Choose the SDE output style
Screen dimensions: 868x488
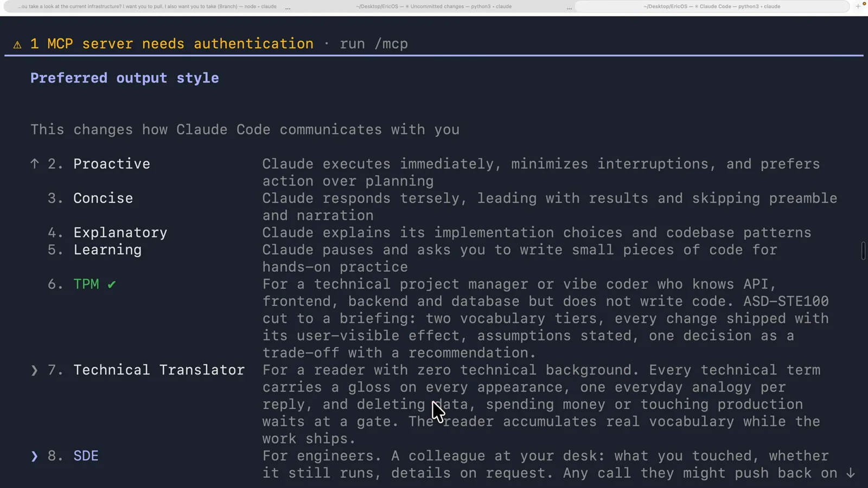click(86, 456)
